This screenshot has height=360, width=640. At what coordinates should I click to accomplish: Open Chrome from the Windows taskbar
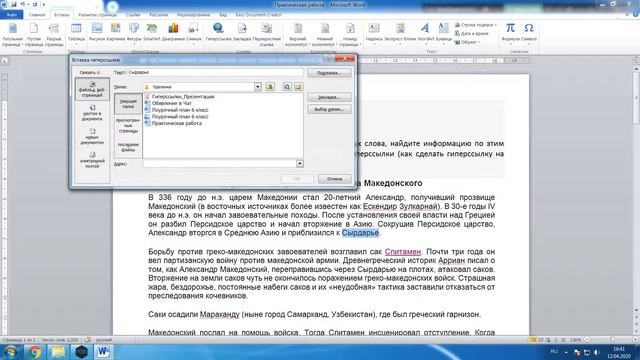point(34,351)
